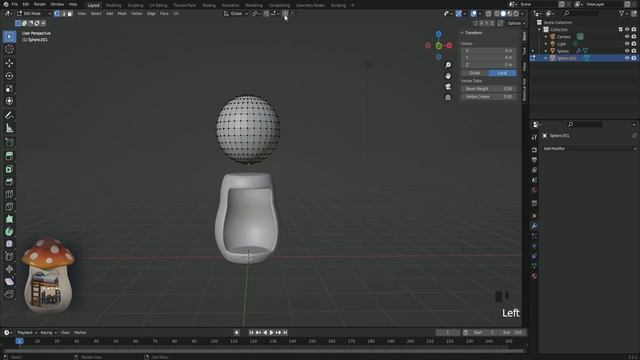Hide Sphere.001 in the outliner
Image resolution: width=640 pixels, height=360 pixels.
click(x=627, y=58)
